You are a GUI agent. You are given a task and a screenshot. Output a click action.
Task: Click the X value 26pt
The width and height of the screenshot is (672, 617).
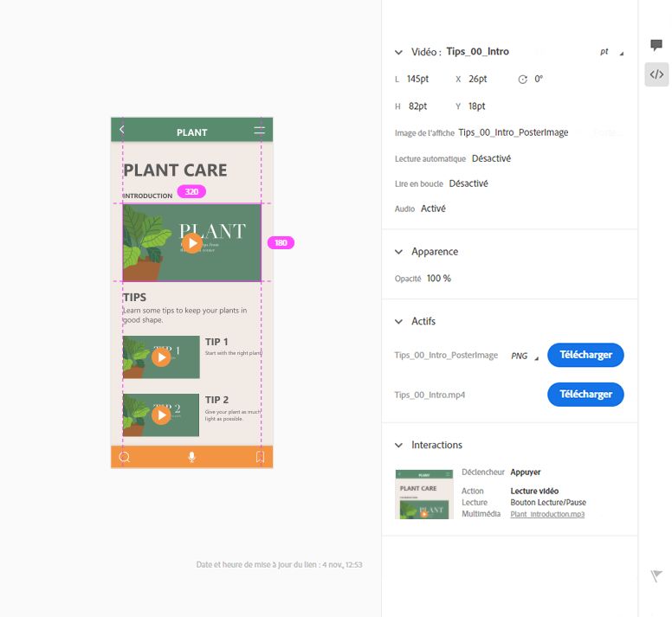tap(478, 80)
